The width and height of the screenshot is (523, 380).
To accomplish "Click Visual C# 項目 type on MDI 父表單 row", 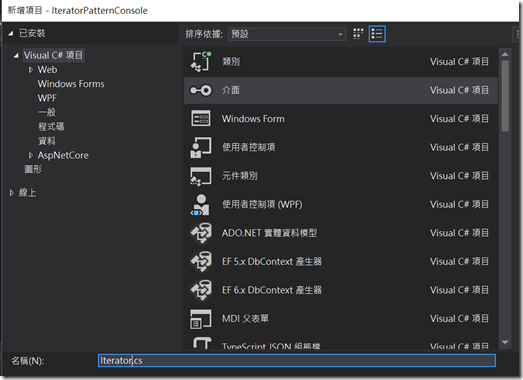I will [x=459, y=319].
